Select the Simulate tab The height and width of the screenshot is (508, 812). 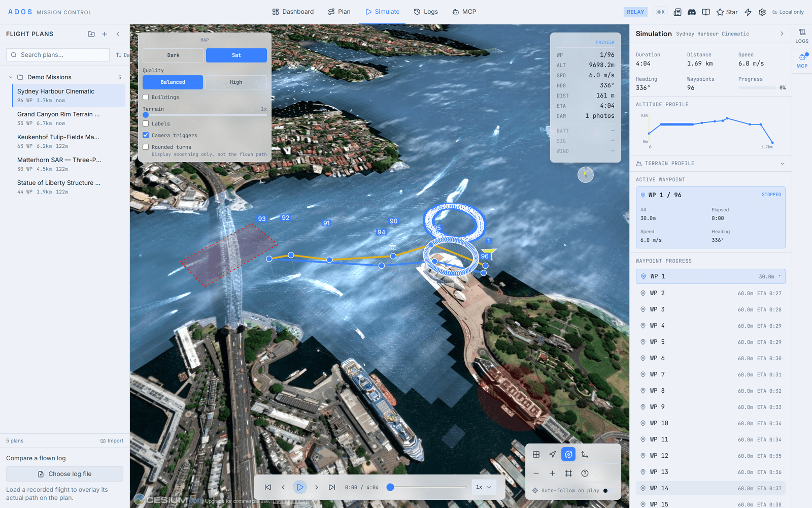(x=382, y=12)
